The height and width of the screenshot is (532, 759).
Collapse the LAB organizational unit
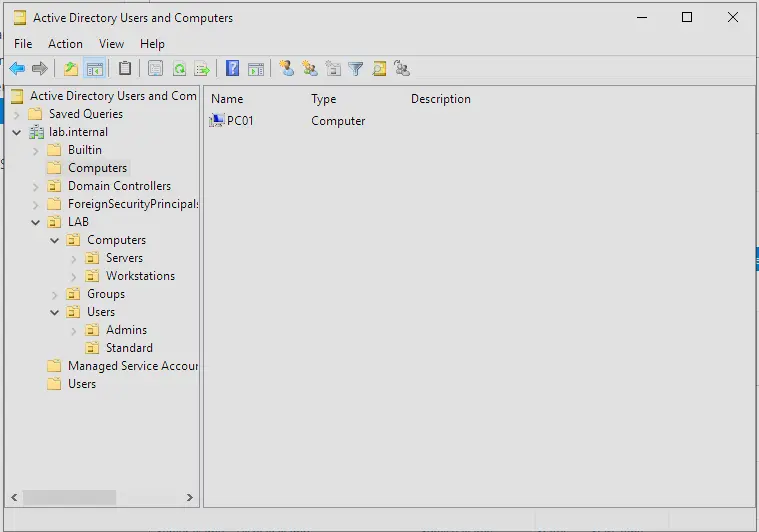(x=35, y=222)
